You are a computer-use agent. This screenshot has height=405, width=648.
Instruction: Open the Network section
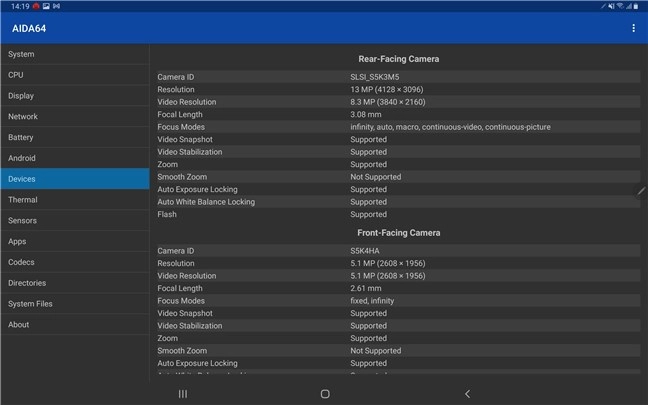tap(75, 117)
